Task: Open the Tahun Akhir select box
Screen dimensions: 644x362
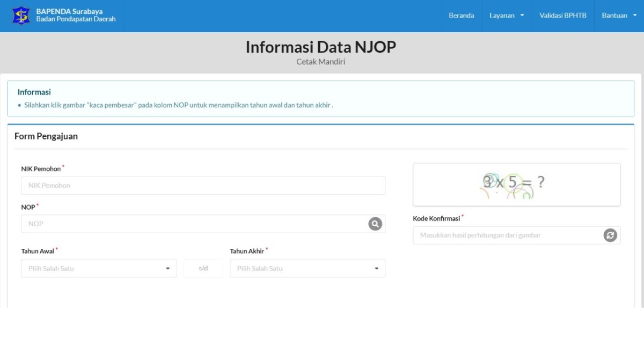Action: coord(308,268)
